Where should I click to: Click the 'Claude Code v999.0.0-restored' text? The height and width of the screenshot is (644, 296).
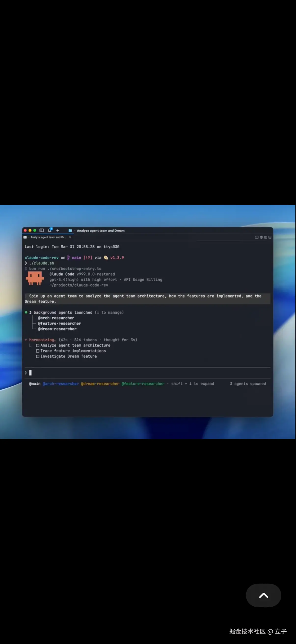(82, 274)
